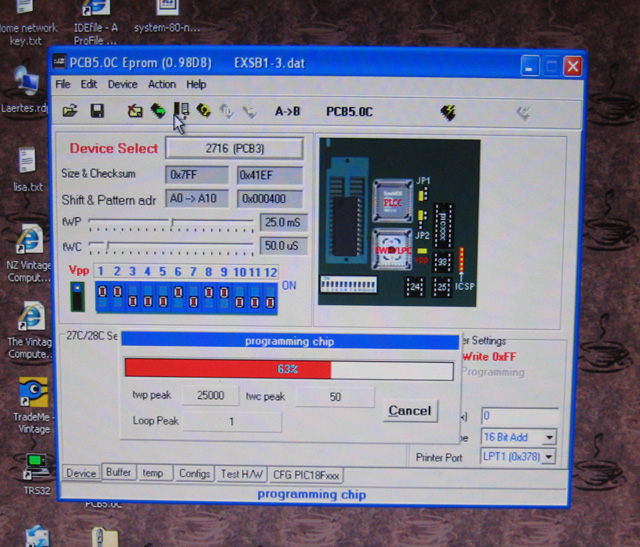
Task: Open the TradeMe Vintage desktop shortcut
Action: pos(31,405)
